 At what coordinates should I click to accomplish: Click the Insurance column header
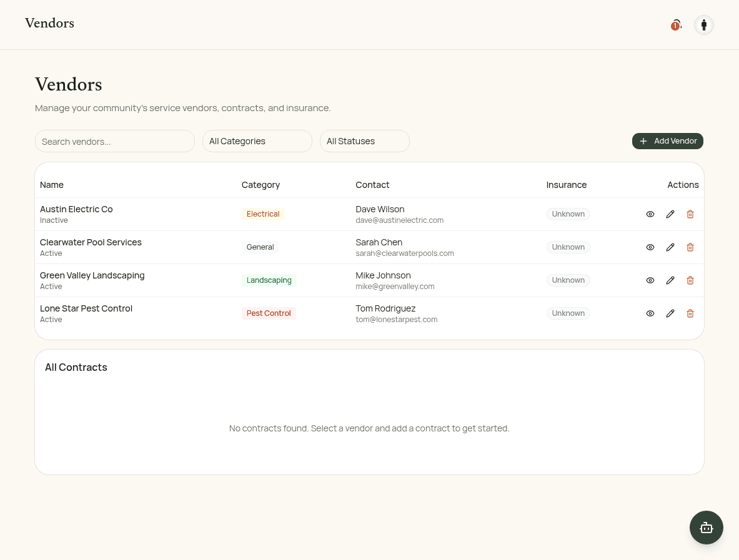[x=567, y=185]
